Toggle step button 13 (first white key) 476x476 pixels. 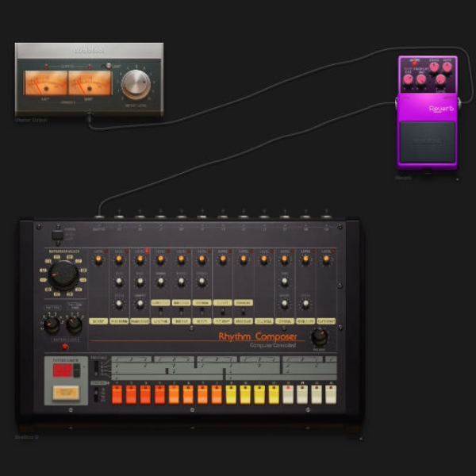pyautogui.click(x=288, y=394)
